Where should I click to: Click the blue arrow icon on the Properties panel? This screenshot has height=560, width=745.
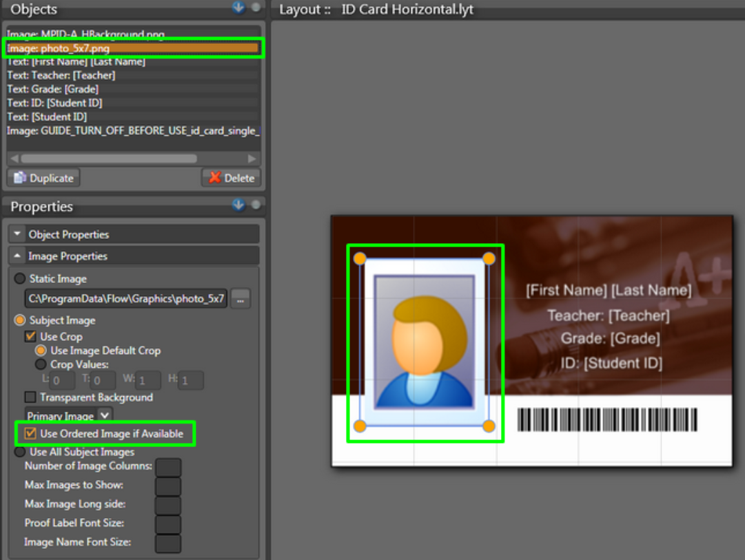(x=238, y=205)
